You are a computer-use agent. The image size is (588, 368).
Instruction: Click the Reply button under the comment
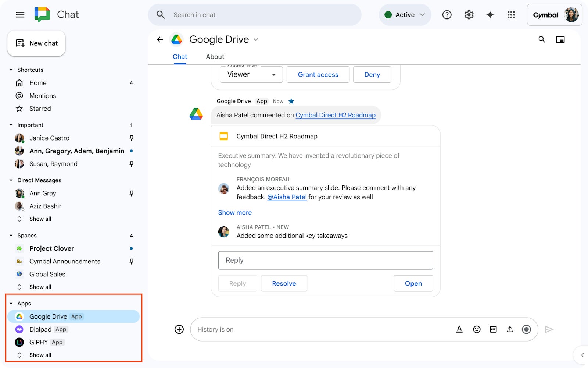tap(237, 283)
